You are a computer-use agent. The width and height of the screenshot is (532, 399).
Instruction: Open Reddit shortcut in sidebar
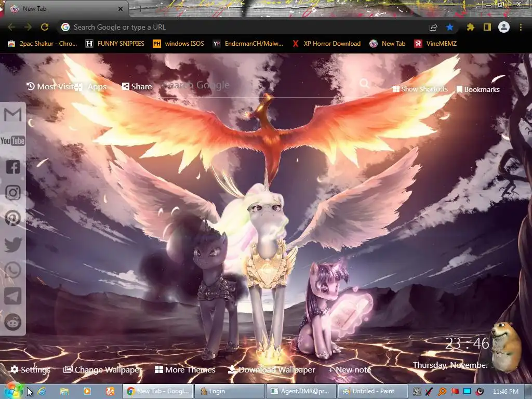pyautogui.click(x=12, y=322)
